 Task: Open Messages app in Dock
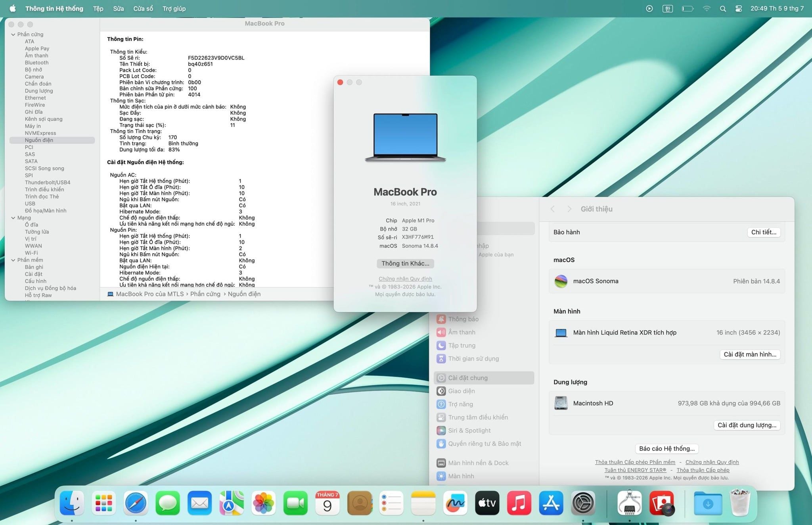tap(168, 503)
